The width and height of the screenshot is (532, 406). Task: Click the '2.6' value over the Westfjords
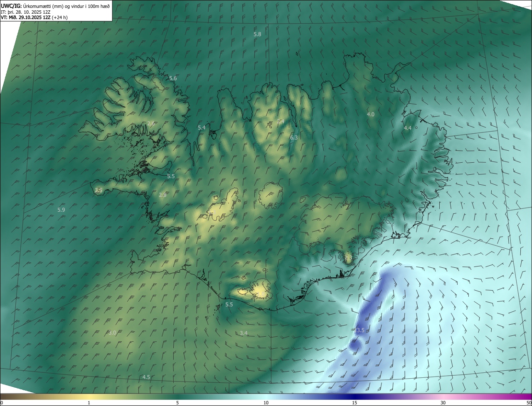point(151,123)
